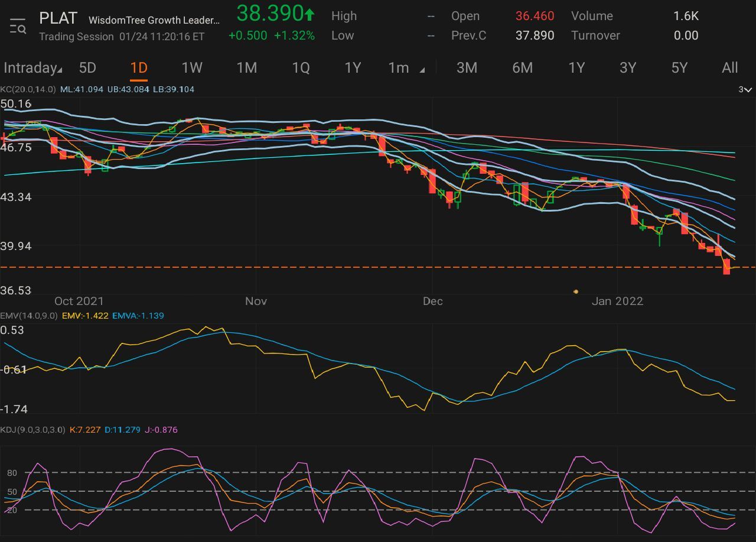This screenshot has height=542, width=756.
Task: Expand the indicator count dropdown showing 3
Action: point(745,89)
